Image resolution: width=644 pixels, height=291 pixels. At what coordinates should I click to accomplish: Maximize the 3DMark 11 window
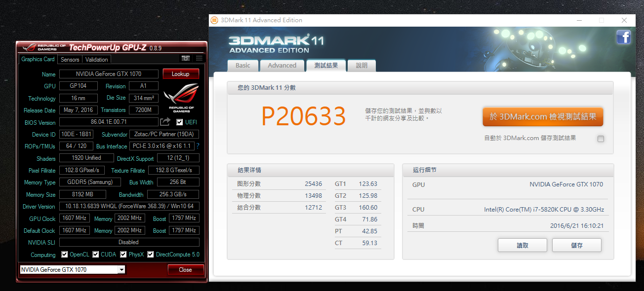[x=602, y=20]
